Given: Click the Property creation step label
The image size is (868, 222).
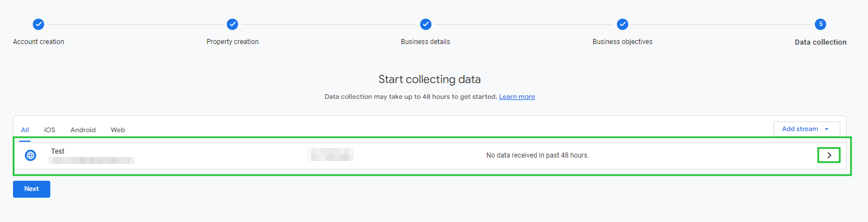Looking at the screenshot, I should tap(232, 42).
